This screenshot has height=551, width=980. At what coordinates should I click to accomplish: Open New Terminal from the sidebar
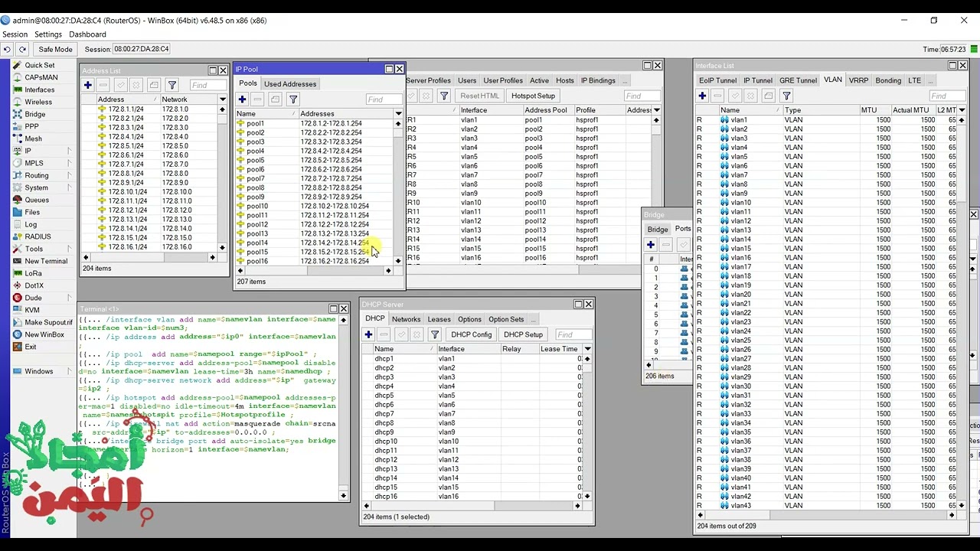[45, 261]
